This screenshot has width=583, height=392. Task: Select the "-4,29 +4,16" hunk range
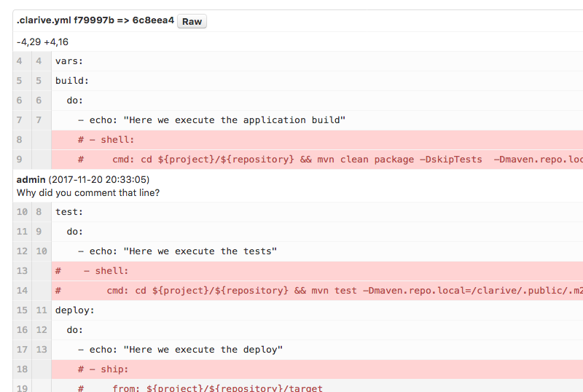point(42,42)
